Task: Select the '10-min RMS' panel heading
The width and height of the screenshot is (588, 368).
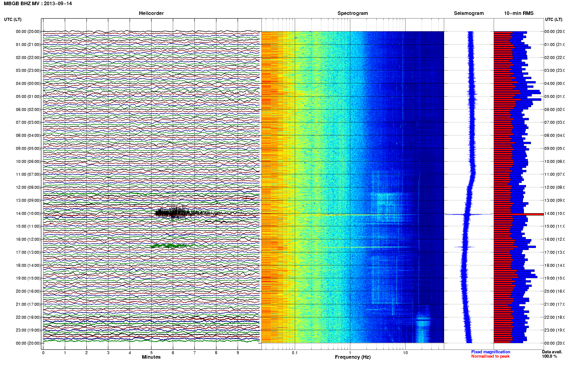Action: [x=519, y=13]
